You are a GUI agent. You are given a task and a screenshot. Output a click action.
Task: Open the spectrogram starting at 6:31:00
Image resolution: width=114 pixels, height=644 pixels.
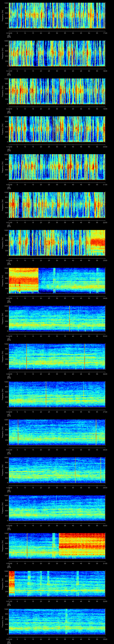coord(57,584)
